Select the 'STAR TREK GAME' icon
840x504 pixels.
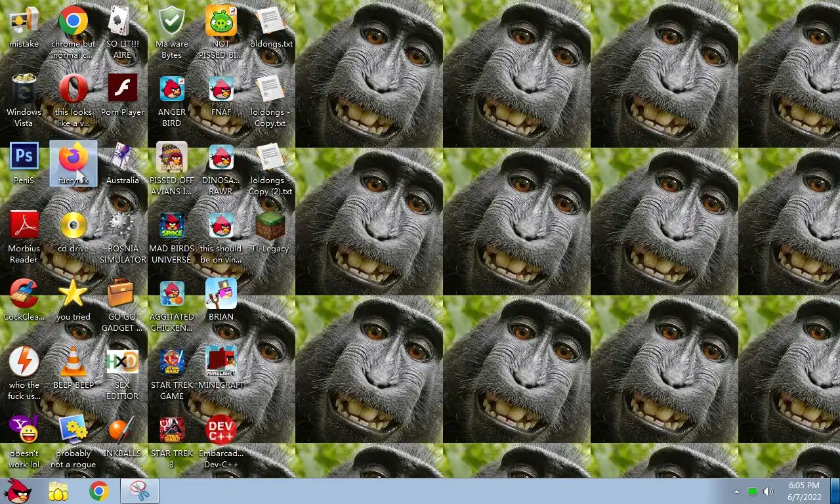(x=172, y=374)
